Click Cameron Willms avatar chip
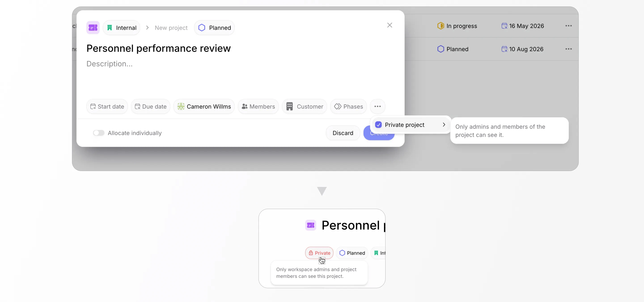644x302 pixels. click(x=181, y=106)
